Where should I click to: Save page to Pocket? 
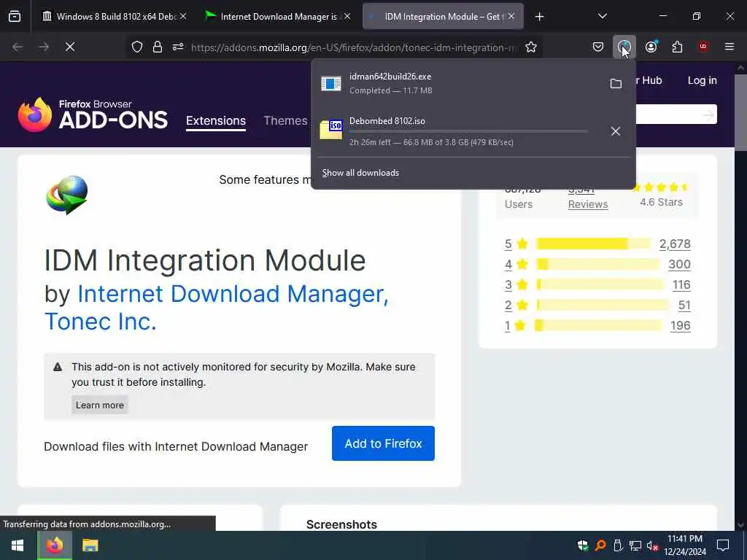tap(598, 47)
